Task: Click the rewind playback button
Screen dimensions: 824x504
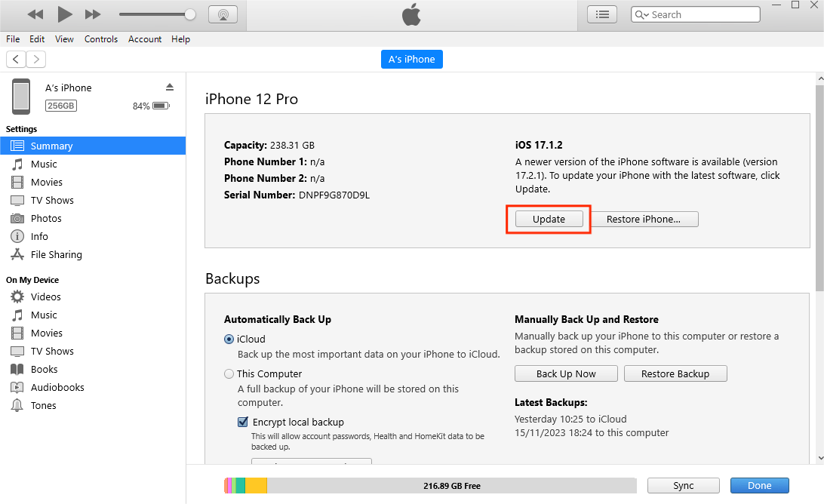Action: [35, 14]
